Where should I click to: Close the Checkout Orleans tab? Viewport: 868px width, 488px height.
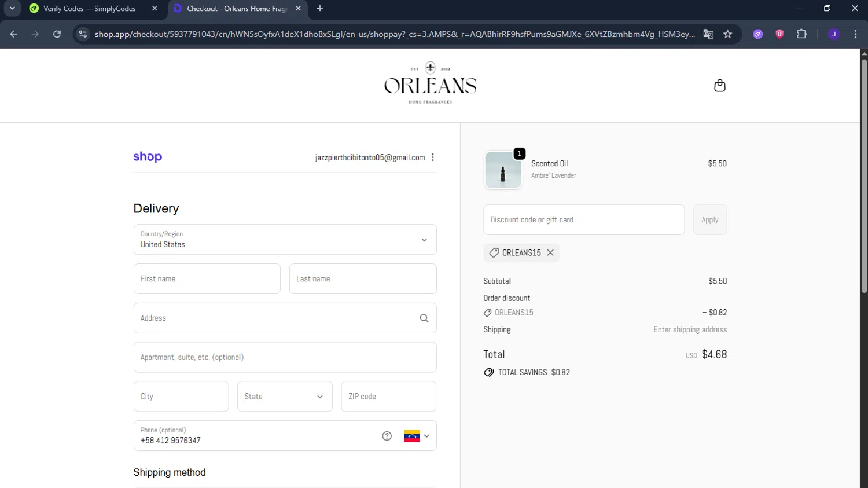pos(298,9)
